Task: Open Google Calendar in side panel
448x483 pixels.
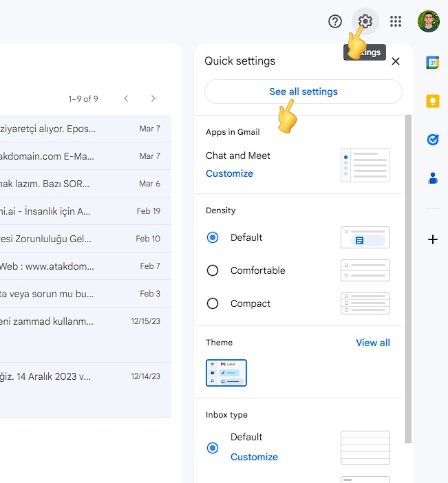Action: tap(433, 63)
